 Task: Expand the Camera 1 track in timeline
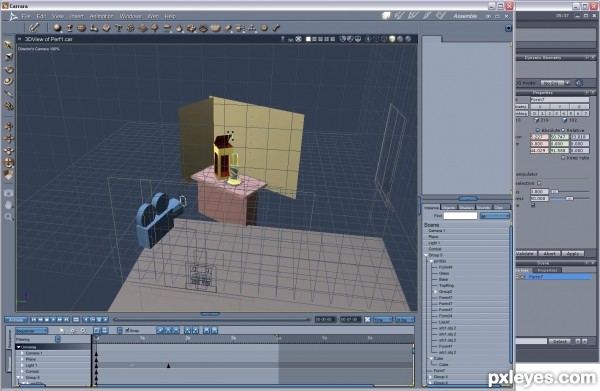[x=22, y=353]
